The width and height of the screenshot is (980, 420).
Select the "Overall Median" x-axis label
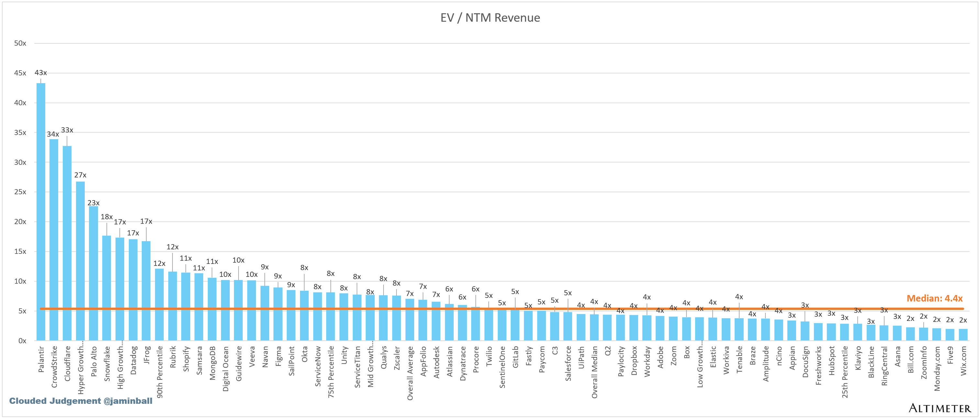595,372
